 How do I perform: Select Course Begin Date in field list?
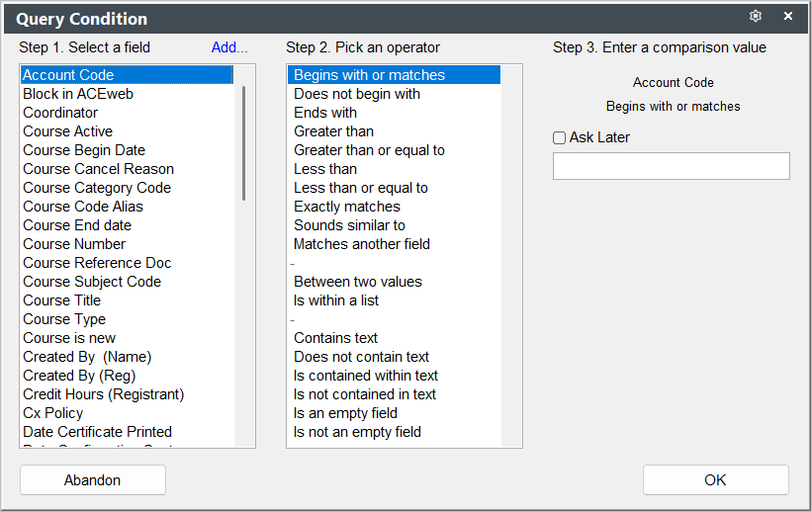click(x=127, y=150)
